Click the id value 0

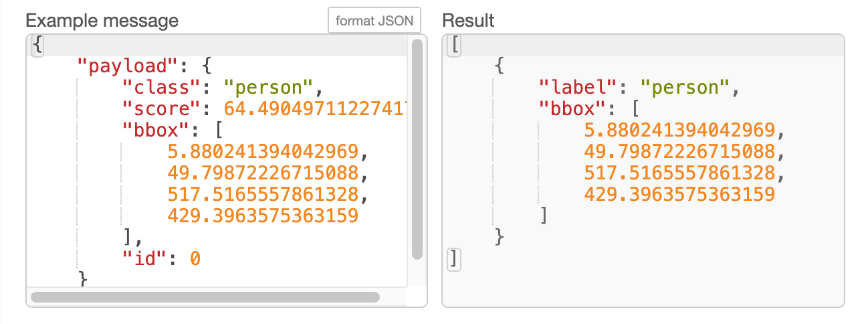pos(195,258)
